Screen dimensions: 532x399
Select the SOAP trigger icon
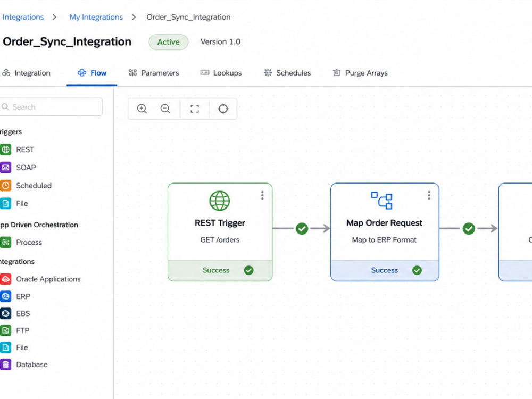click(x=5, y=168)
